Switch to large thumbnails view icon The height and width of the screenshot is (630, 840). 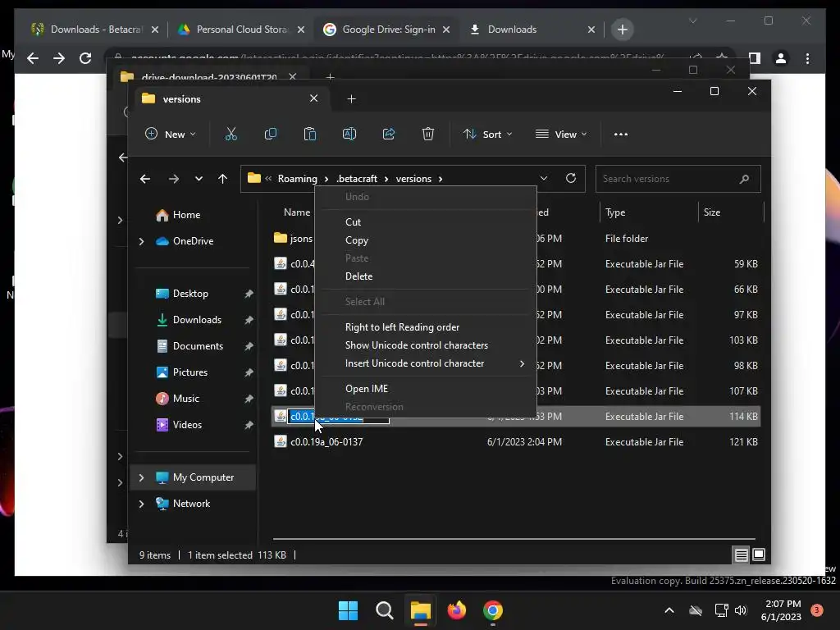coord(759,555)
